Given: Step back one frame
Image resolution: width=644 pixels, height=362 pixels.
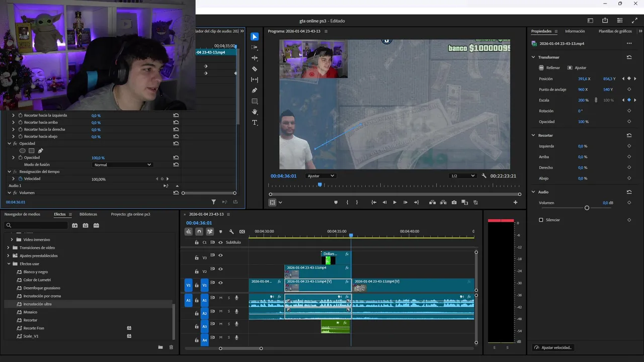Looking at the screenshot, I should click(385, 202).
